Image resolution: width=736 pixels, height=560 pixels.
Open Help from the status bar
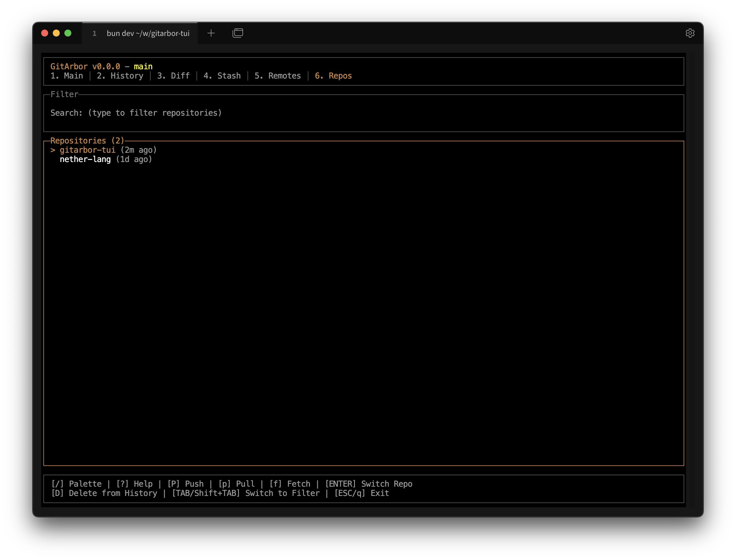tap(135, 484)
